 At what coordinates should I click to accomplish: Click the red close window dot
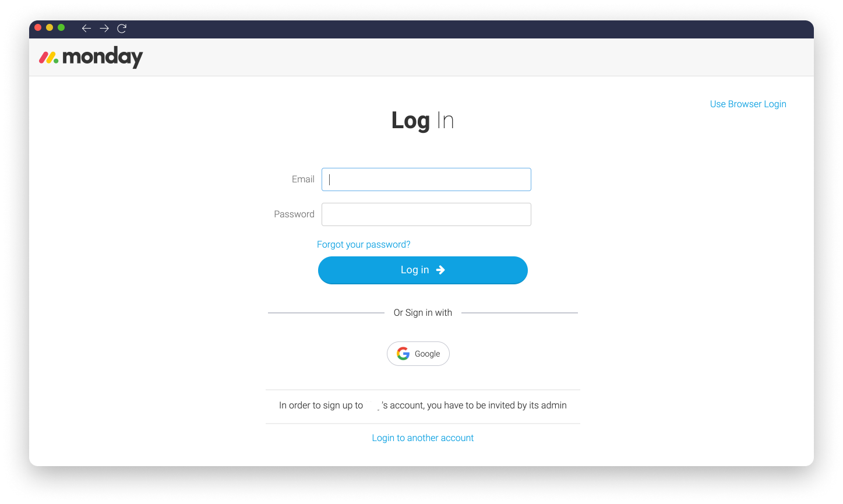pos(38,27)
